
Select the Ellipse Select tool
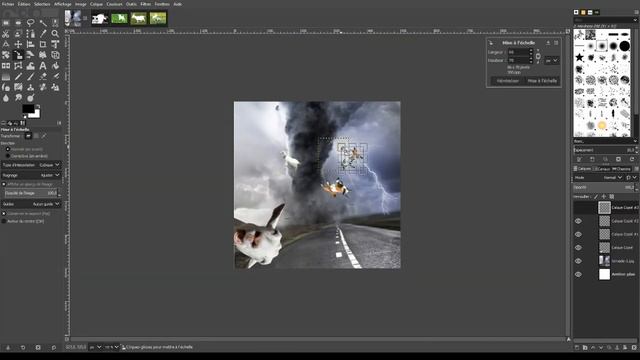18,23
